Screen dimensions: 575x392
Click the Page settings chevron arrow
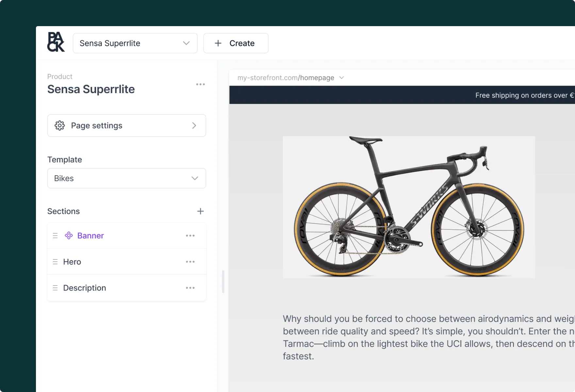tap(194, 125)
